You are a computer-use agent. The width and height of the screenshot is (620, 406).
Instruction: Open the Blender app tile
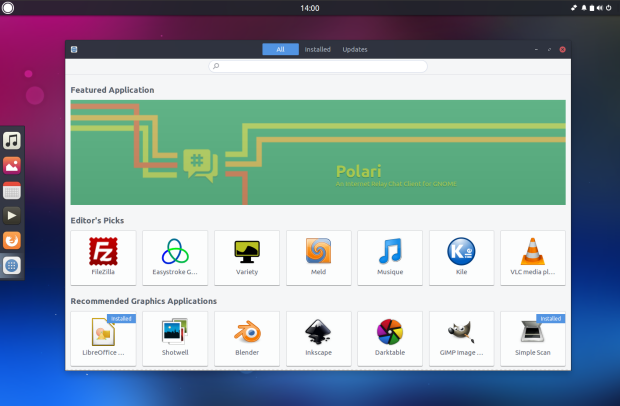coord(247,338)
